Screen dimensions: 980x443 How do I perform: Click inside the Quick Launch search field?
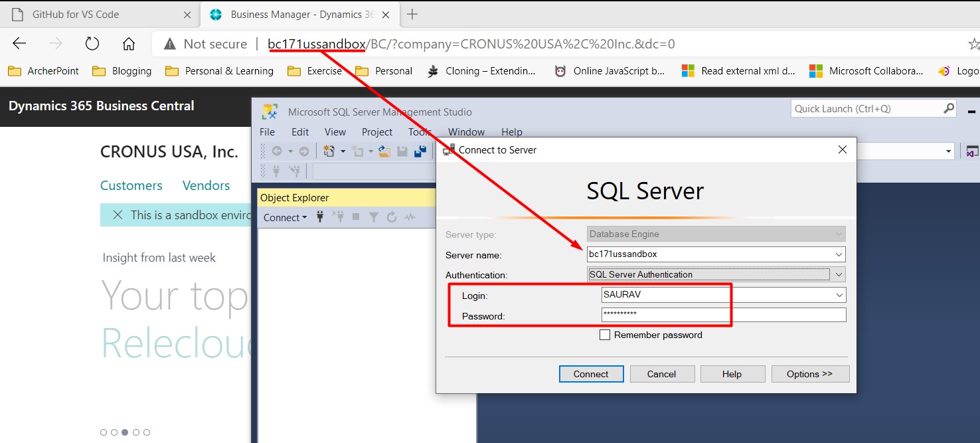pos(863,108)
